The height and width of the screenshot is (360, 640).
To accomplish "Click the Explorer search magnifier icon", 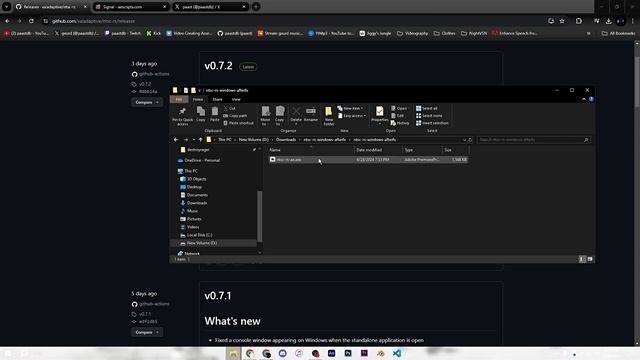I will click(586, 140).
